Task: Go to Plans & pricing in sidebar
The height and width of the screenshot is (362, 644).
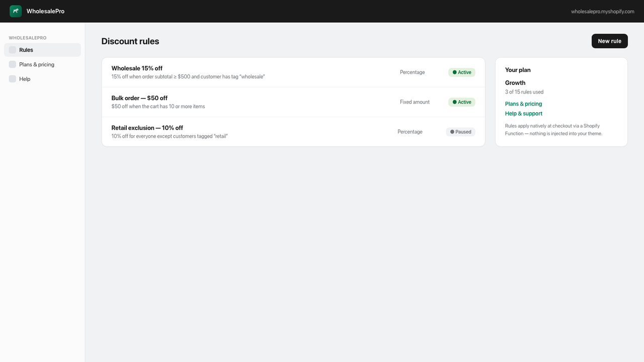Action: [42, 64]
